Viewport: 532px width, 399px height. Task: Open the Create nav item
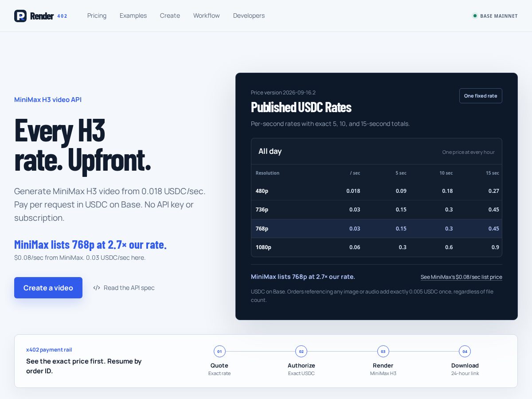pos(170,16)
